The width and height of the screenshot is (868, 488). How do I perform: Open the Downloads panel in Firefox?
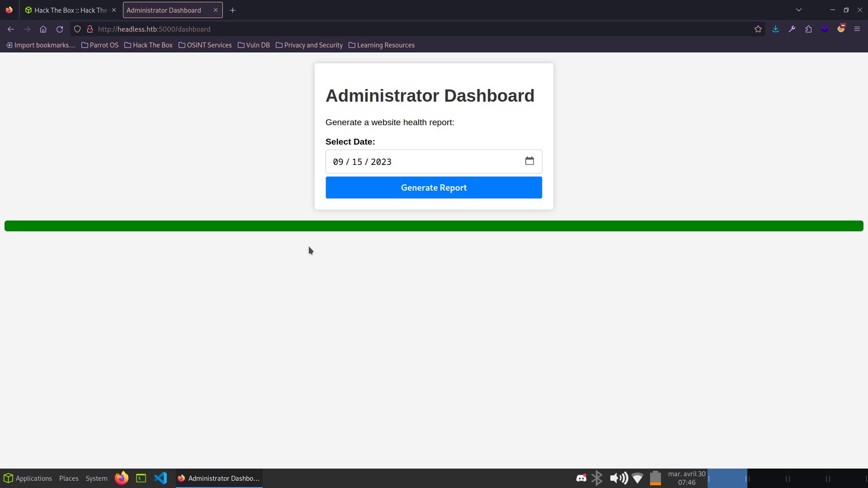[775, 29]
